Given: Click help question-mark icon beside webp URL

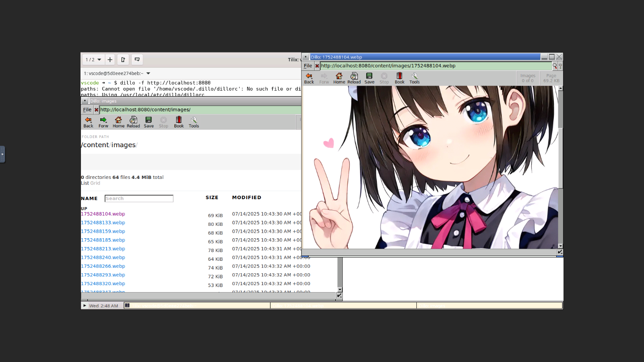Looking at the screenshot, I should click(x=560, y=66).
